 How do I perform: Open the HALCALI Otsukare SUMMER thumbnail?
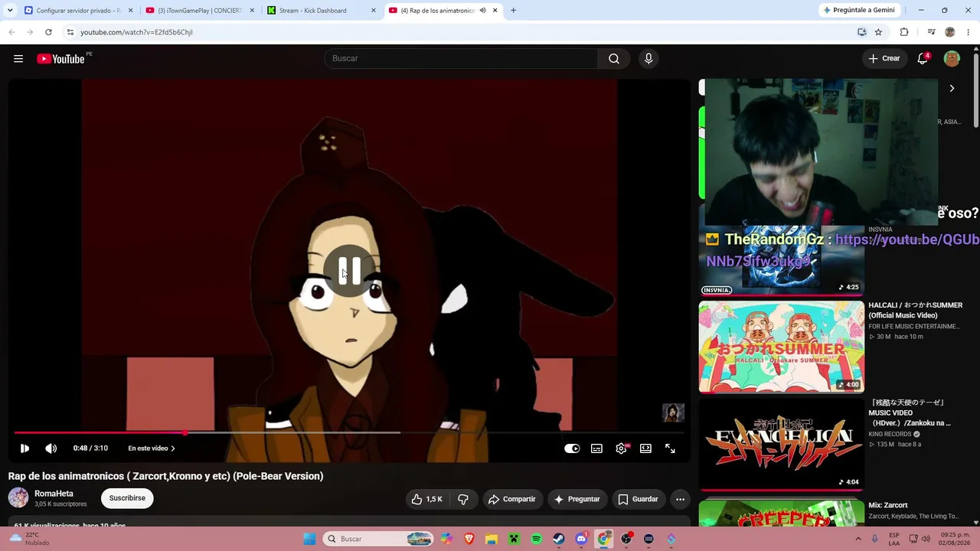[781, 347]
